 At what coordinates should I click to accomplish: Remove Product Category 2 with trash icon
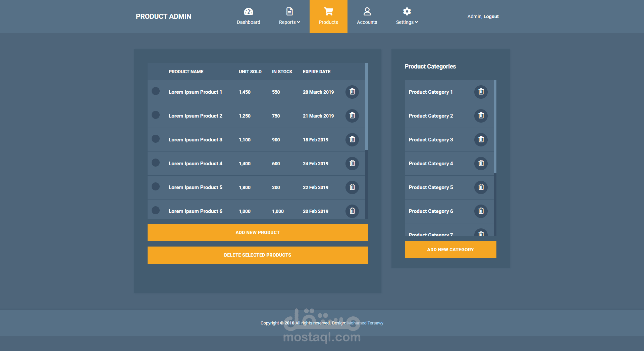(481, 116)
